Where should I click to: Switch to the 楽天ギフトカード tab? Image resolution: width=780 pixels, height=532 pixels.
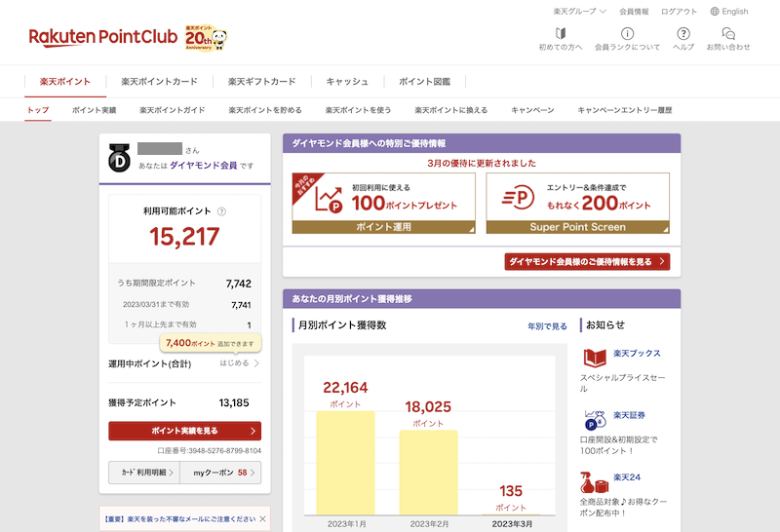pyautogui.click(x=261, y=82)
